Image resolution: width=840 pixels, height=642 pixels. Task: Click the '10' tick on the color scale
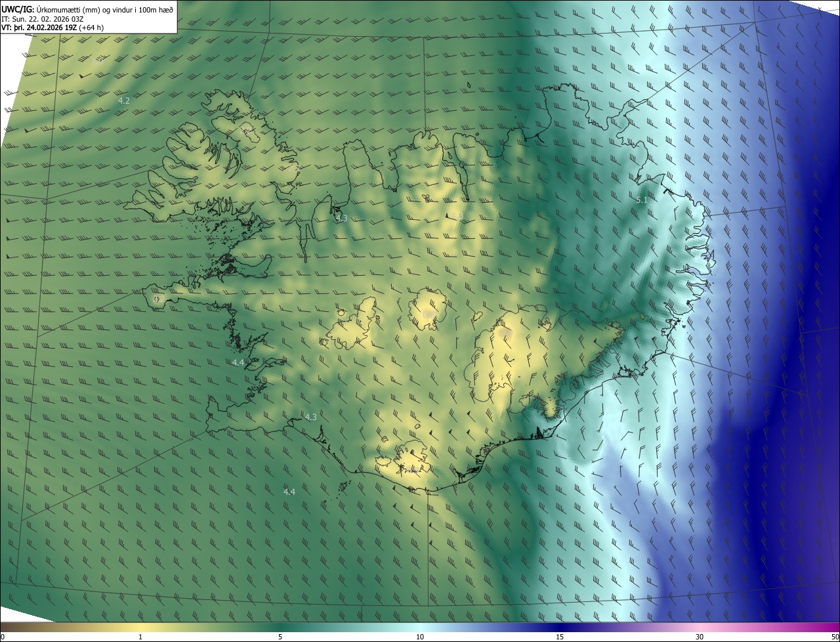(420, 637)
